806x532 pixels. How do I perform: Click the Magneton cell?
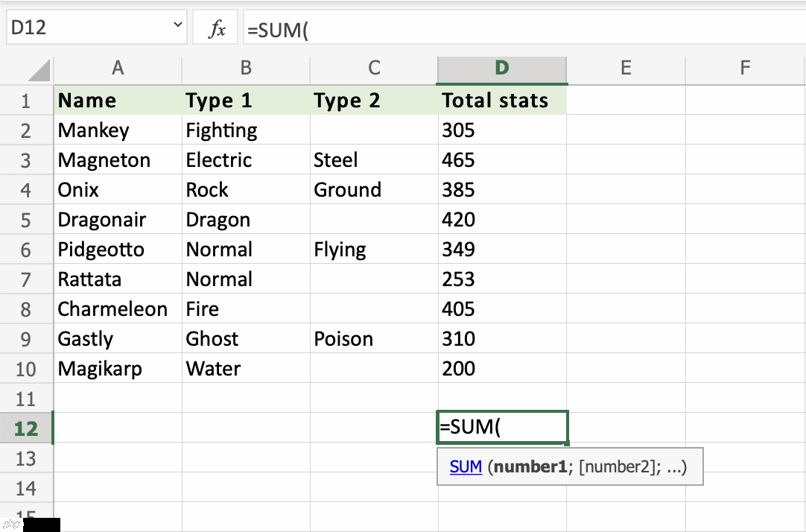click(x=118, y=160)
